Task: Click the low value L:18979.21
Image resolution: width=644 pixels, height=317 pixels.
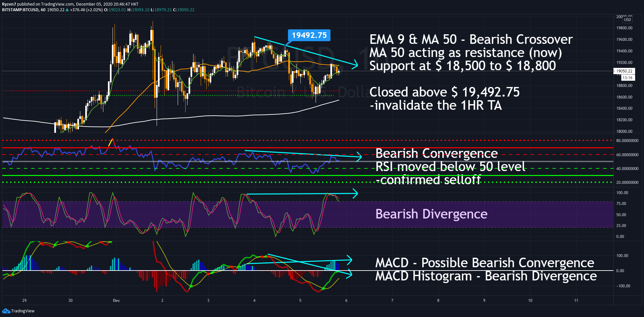Action: pyautogui.click(x=161, y=10)
